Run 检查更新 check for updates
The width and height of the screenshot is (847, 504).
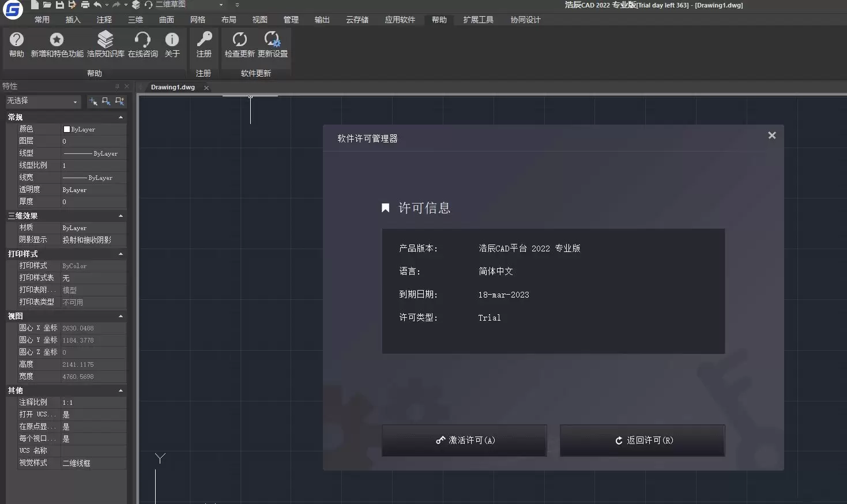[239, 44]
